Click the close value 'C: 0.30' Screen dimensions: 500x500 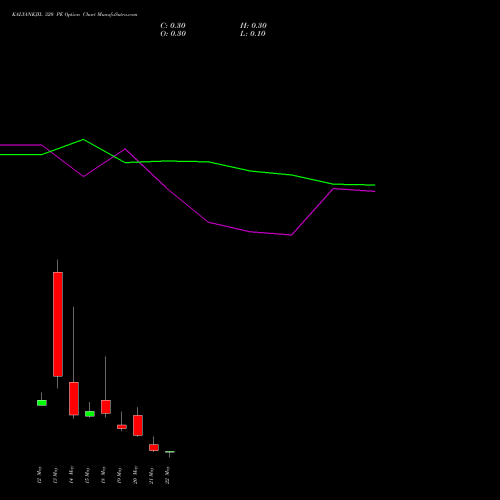tap(173, 26)
